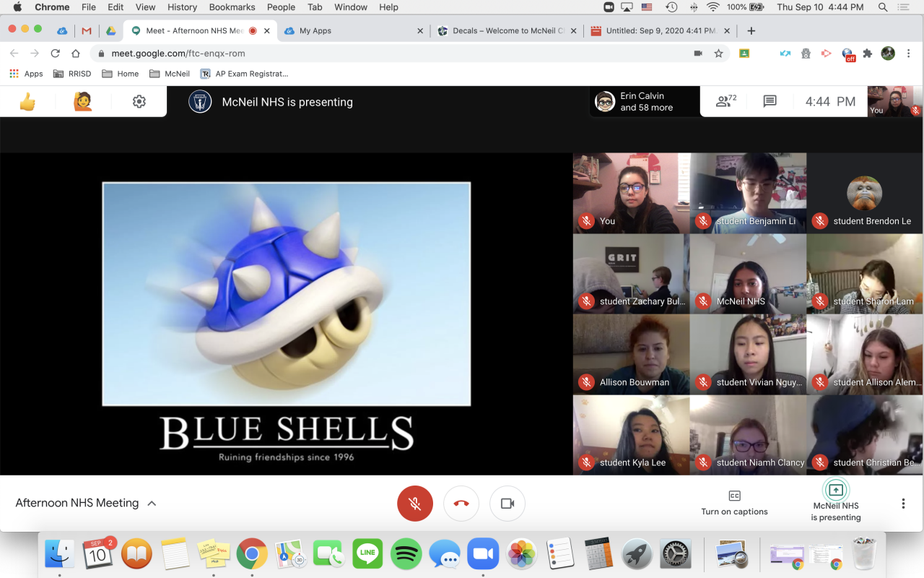The width and height of the screenshot is (924, 578).
Task: Click the blue arrows extension icon
Action: point(785,53)
